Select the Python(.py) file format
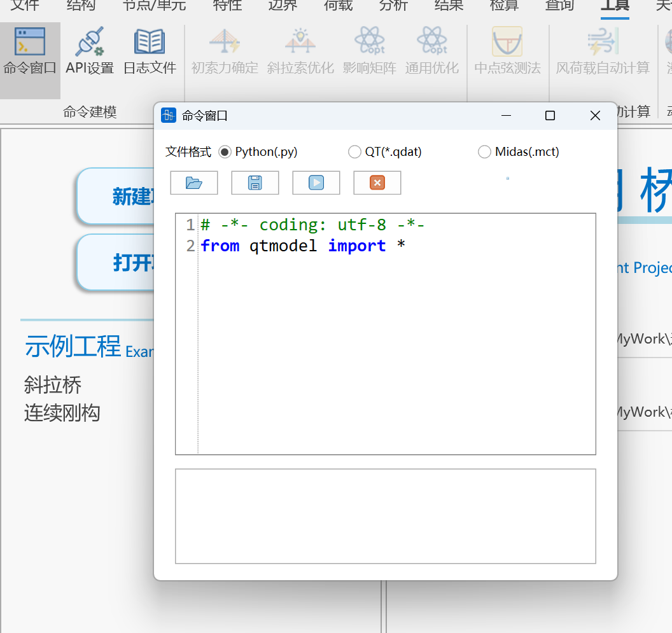The image size is (672, 633). pyautogui.click(x=258, y=151)
